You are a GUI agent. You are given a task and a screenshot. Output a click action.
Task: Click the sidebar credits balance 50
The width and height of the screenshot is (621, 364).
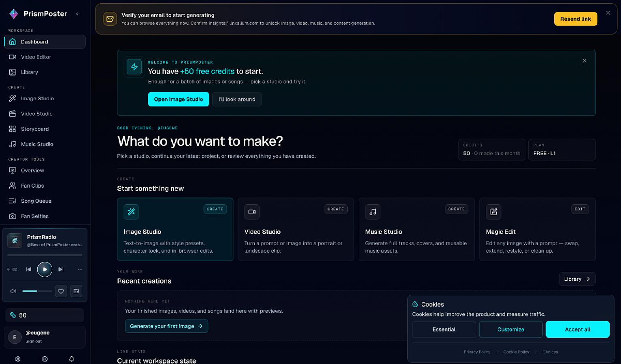pyautogui.click(x=45, y=315)
